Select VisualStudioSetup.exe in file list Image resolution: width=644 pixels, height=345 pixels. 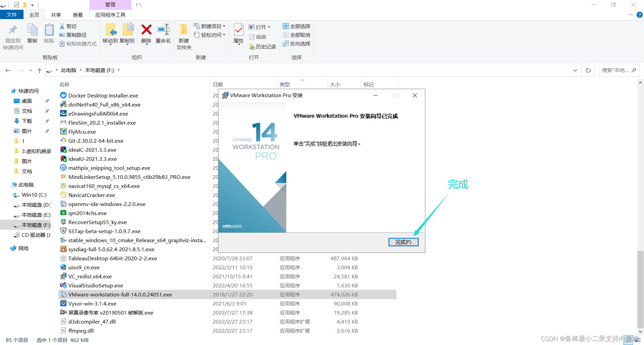pos(96,285)
